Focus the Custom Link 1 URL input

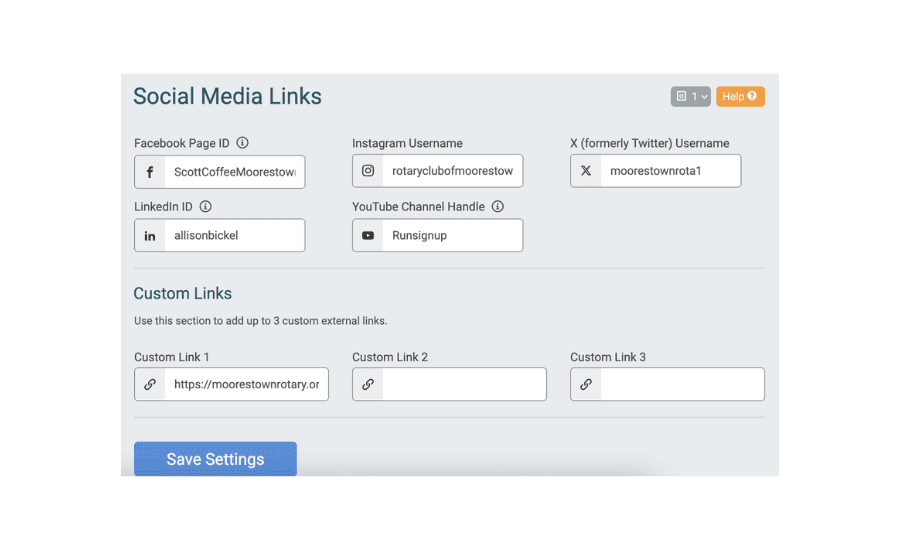pyautogui.click(x=246, y=384)
